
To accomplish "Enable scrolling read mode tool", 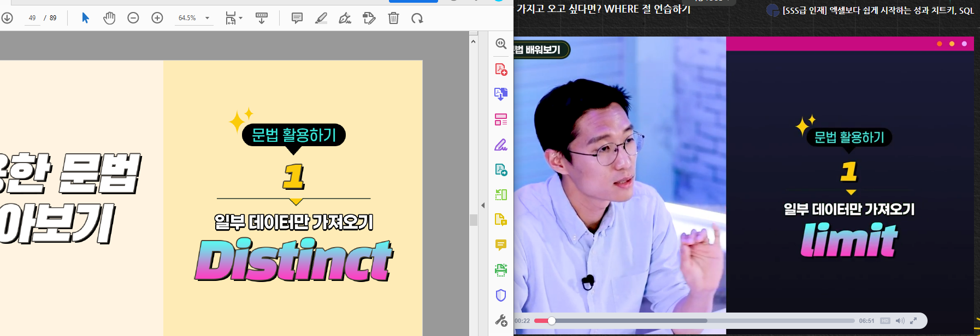I will click(262, 18).
